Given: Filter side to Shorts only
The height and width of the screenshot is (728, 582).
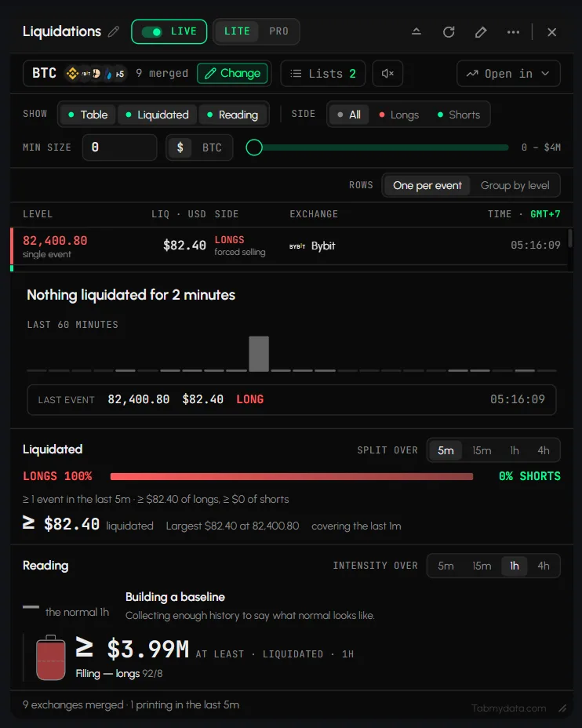Looking at the screenshot, I should [459, 115].
